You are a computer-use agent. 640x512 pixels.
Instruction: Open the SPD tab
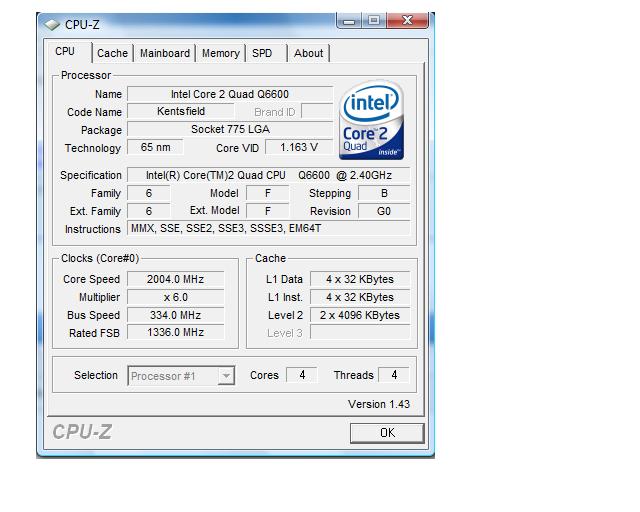pyautogui.click(x=266, y=53)
